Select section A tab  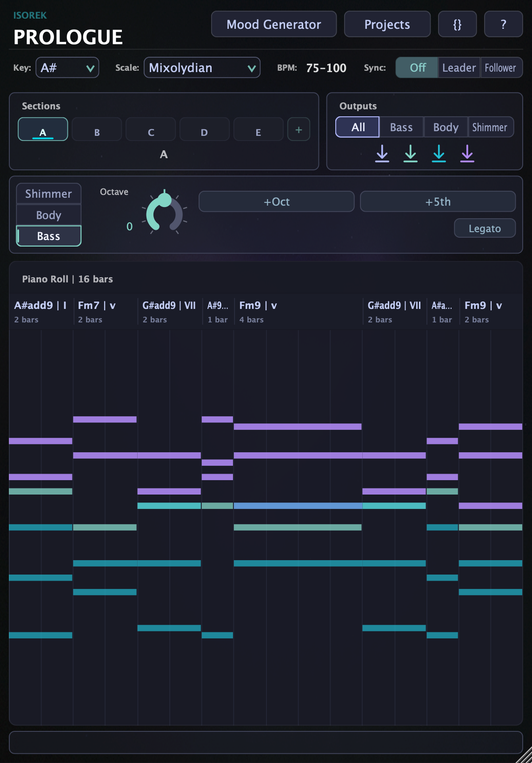43,129
